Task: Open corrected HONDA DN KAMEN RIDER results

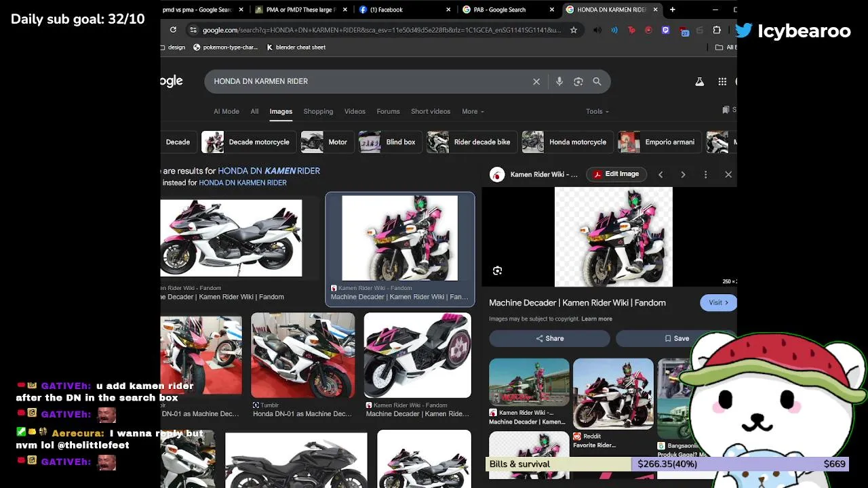Action: [269, 171]
